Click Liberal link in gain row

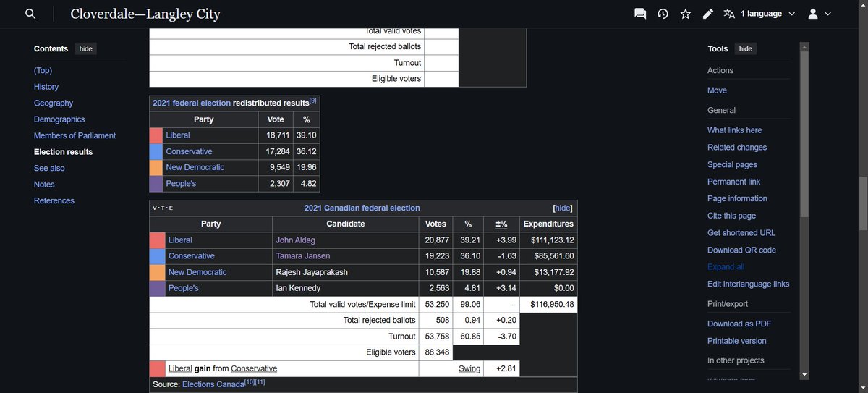pyautogui.click(x=180, y=368)
